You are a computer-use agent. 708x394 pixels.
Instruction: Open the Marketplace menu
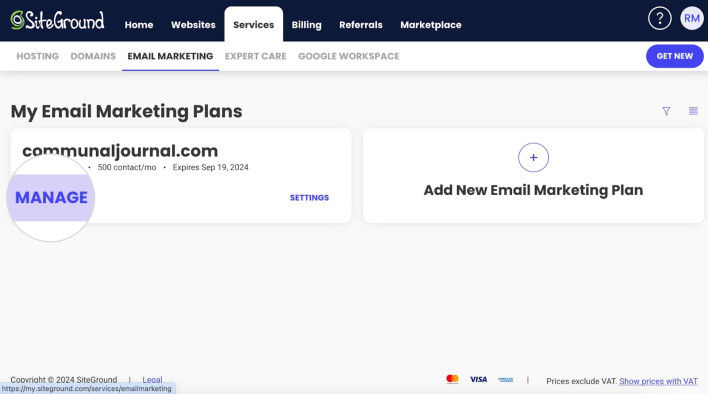pyautogui.click(x=431, y=25)
